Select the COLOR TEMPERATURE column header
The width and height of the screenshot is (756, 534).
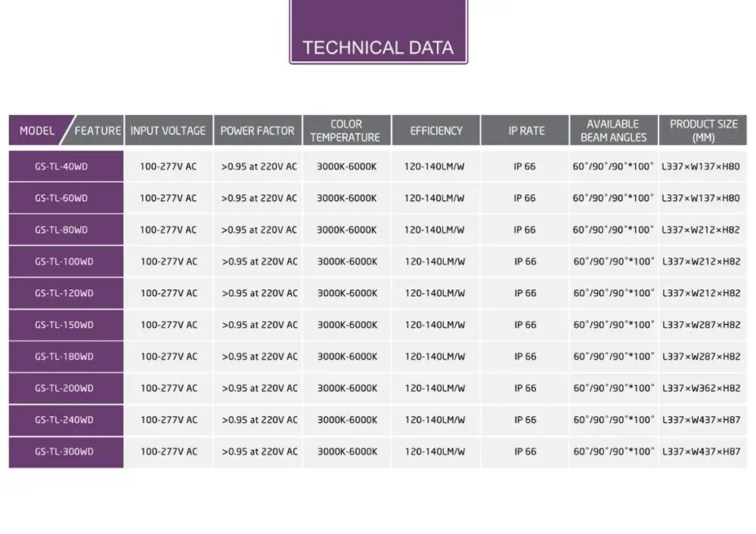pyautogui.click(x=345, y=131)
